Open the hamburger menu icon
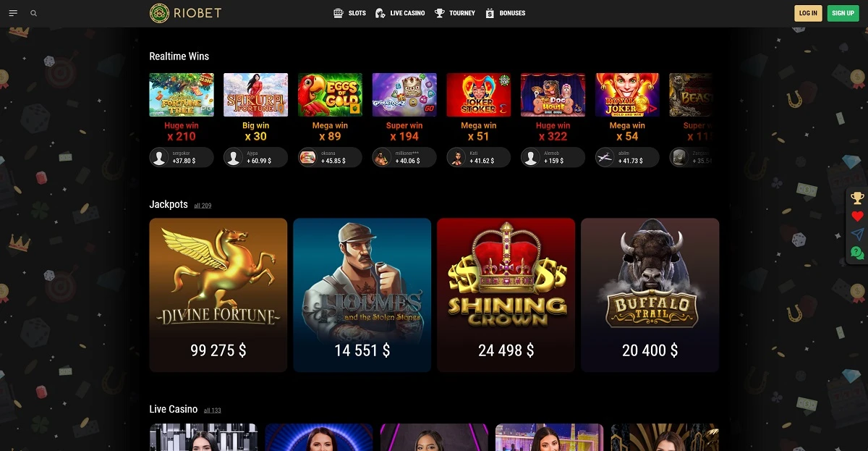Screen dimensions: 868x451 (x=13, y=13)
